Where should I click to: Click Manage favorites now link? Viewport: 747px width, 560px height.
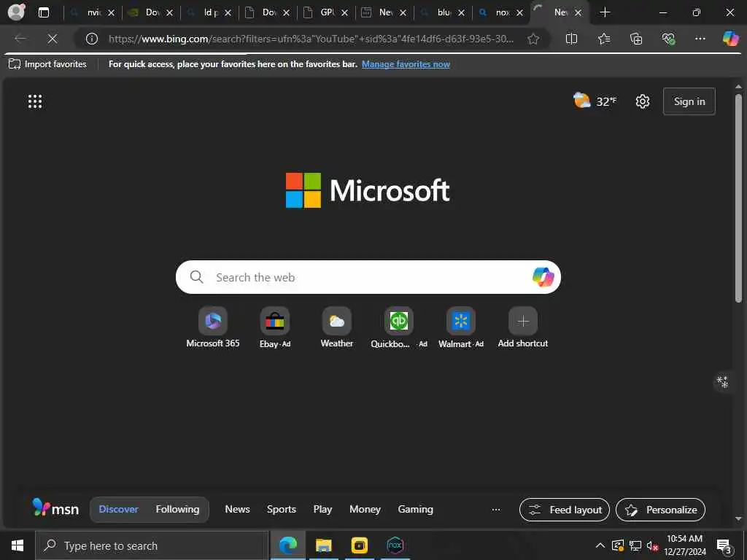pyautogui.click(x=406, y=64)
